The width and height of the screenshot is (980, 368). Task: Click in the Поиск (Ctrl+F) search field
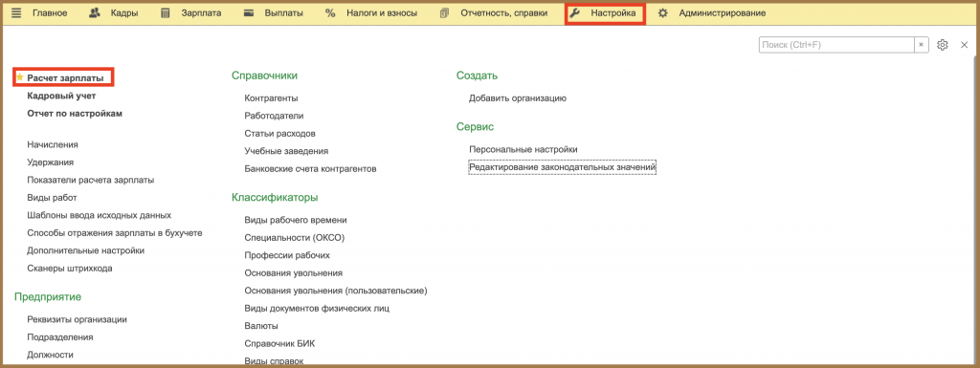point(836,45)
